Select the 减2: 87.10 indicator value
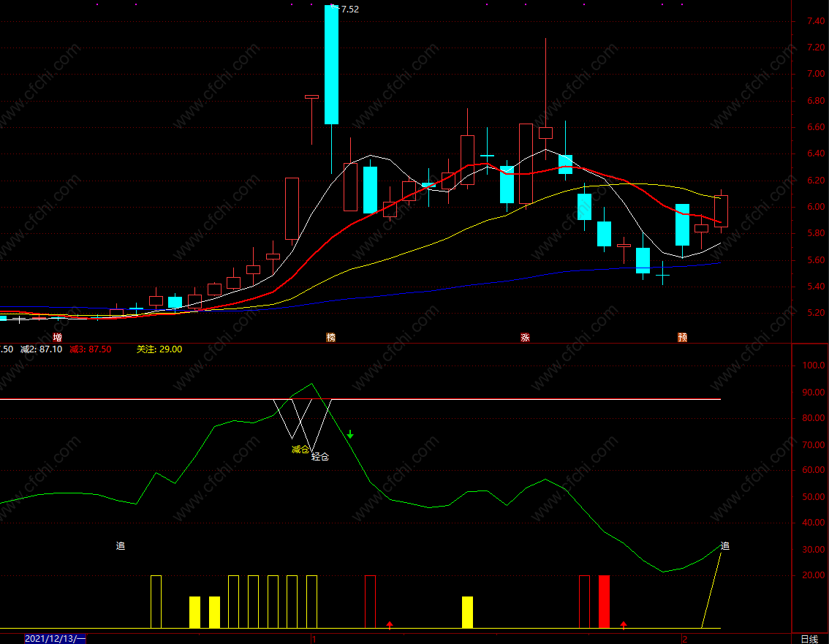 tap(41, 349)
